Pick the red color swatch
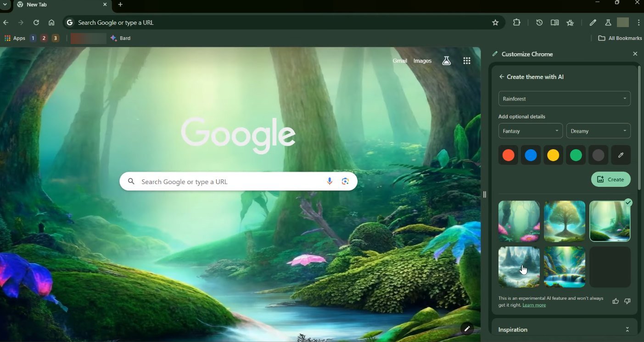Viewport: 644px width, 342px height. point(508,155)
